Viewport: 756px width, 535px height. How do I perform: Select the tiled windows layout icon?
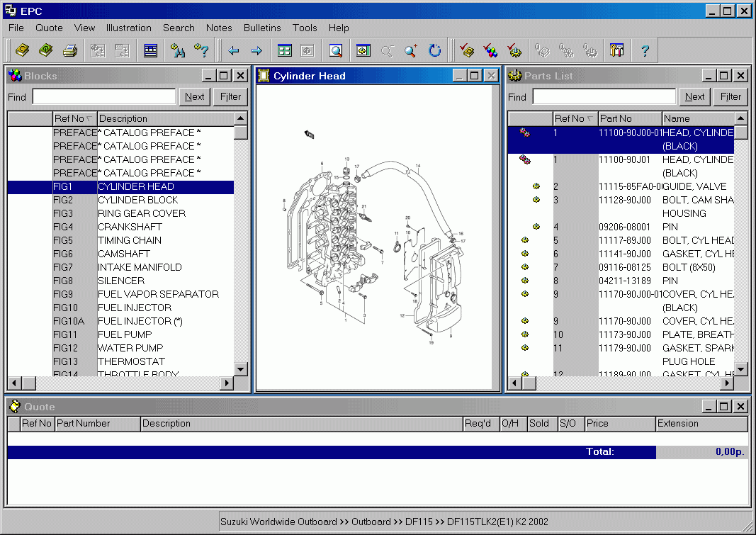pyautogui.click(x=284, y=50)
